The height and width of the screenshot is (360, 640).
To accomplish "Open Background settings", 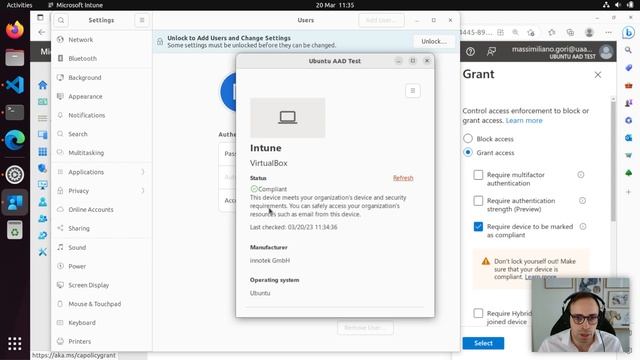I will click(101, 78).
